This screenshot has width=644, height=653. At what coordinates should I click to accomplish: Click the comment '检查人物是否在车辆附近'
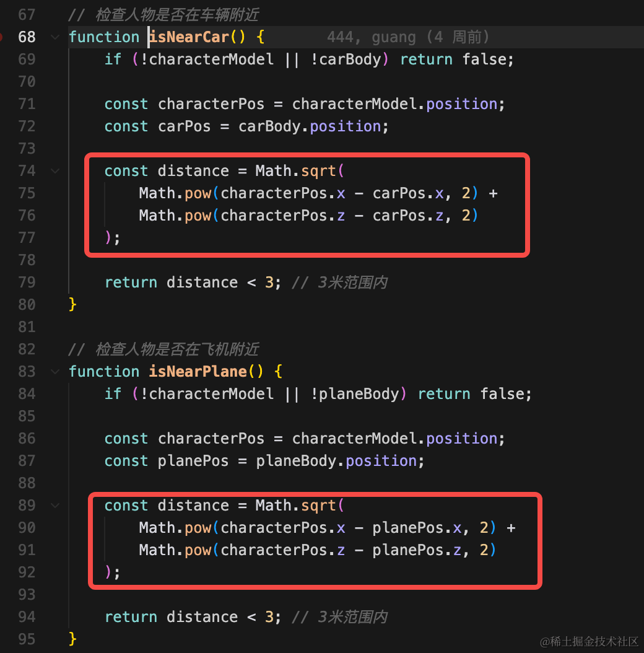tap(177, 15)
